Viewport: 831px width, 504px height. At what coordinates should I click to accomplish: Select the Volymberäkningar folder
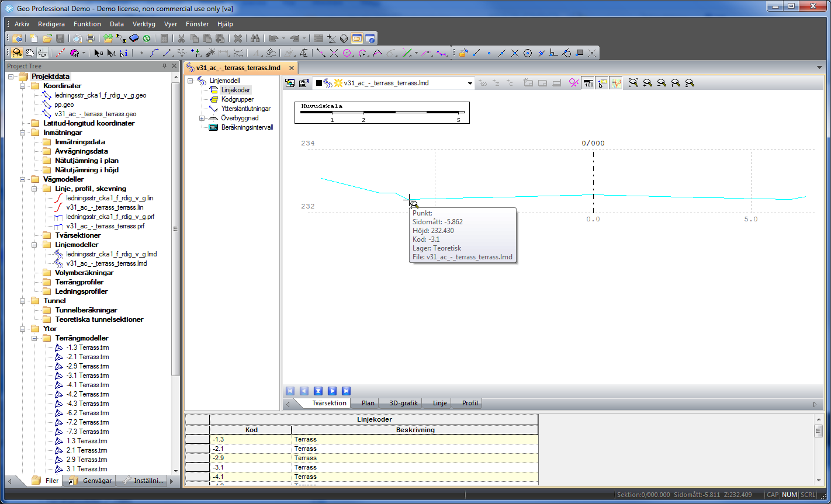click(84, 273)
